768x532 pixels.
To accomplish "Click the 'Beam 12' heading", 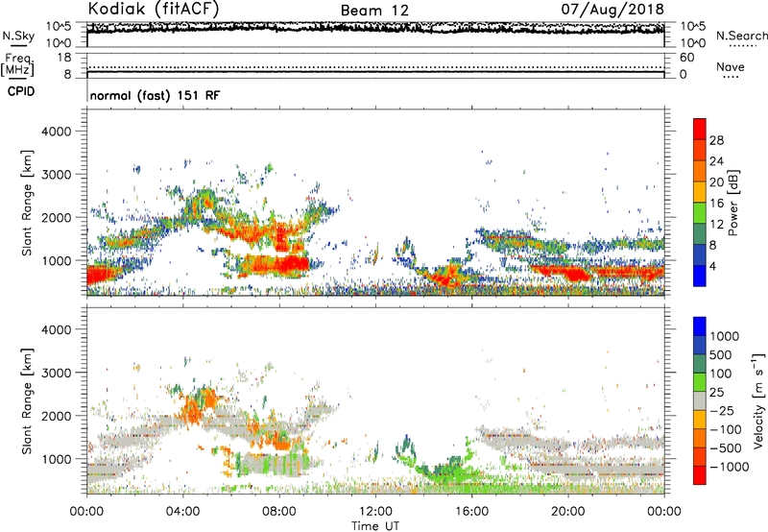I will [x=374, y=11].
